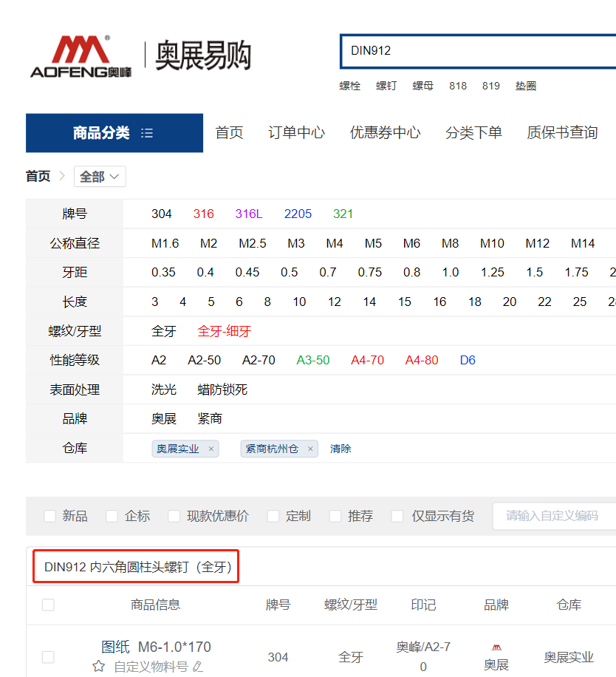Select thread type 全牙-细牙
The image size is (616, 677).
(225, 331)
